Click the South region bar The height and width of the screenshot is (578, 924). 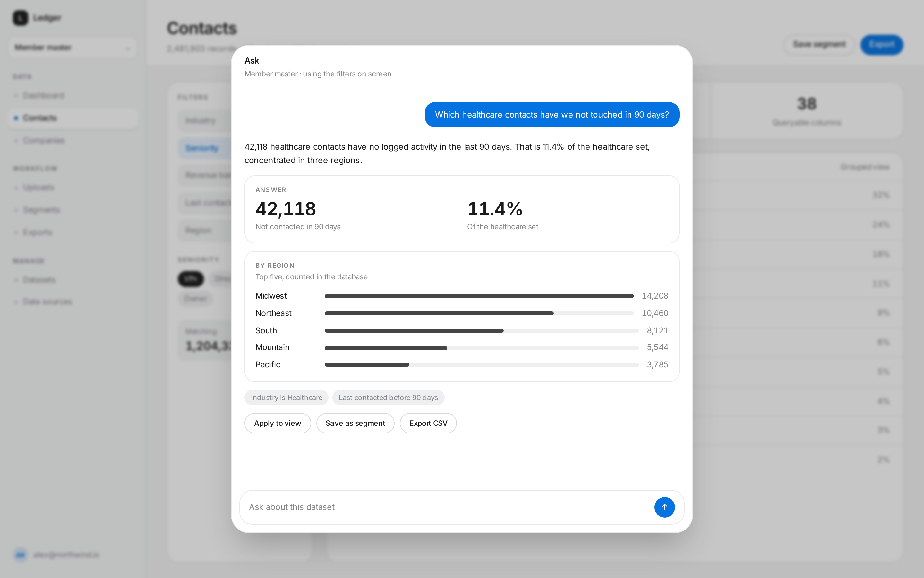[482, 331]
